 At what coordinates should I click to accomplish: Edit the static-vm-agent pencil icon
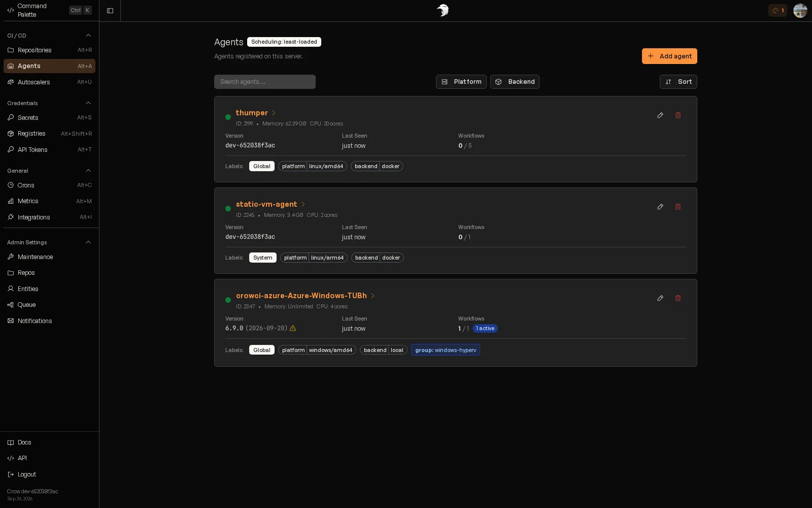pos(660,207)
